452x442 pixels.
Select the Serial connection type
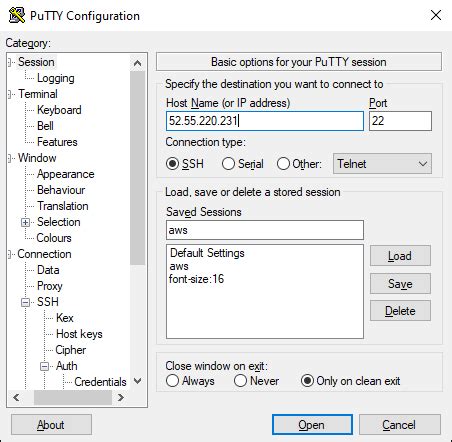228,164
